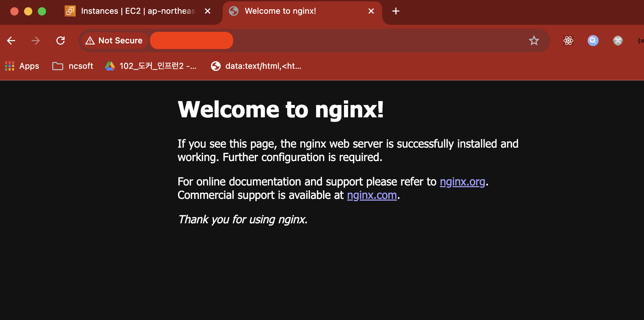Open the Apps bookmarks shortcut
The width and height of the screenshot is (644, 320).
[22, 66]
